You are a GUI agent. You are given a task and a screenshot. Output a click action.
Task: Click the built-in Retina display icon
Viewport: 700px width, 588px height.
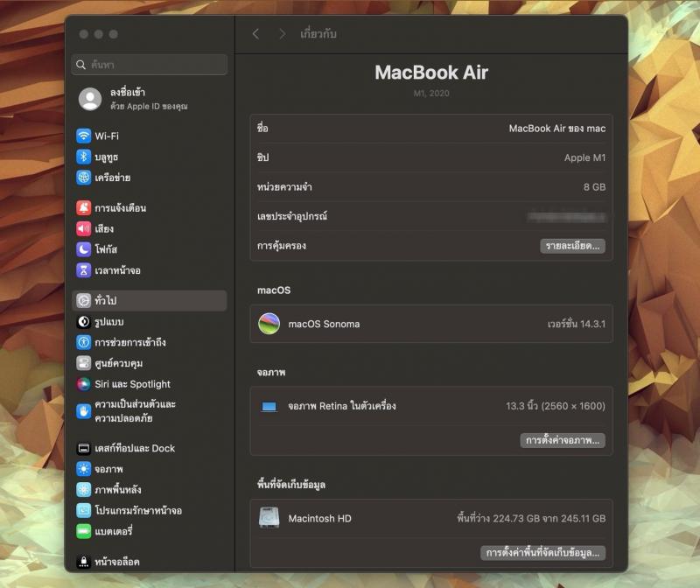coord(269,407)
